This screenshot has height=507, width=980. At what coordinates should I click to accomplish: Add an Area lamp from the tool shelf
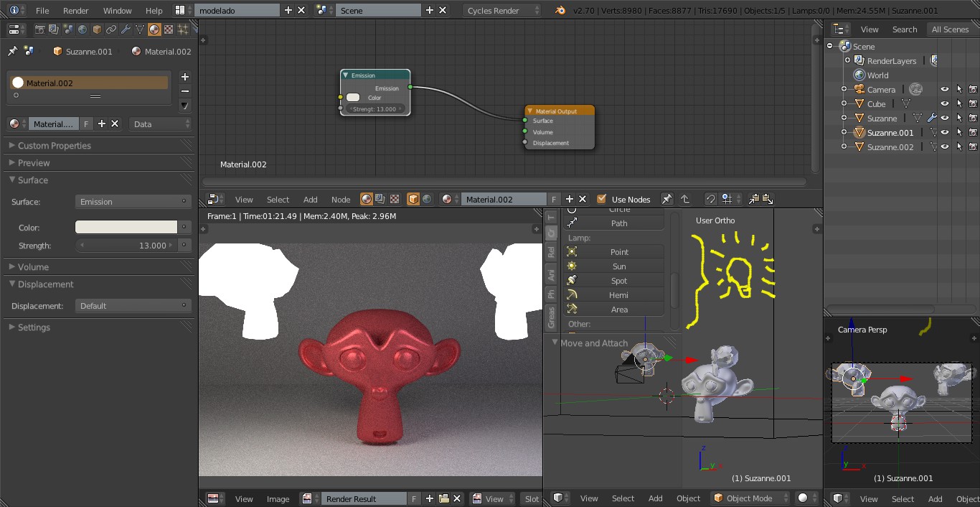pyautogui.click(x=614, y=310)
